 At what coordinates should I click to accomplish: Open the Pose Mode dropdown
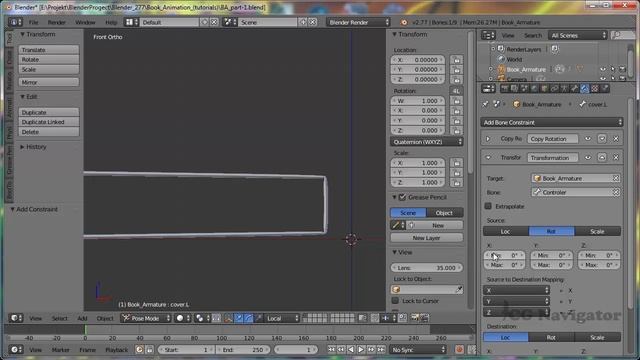146,318
